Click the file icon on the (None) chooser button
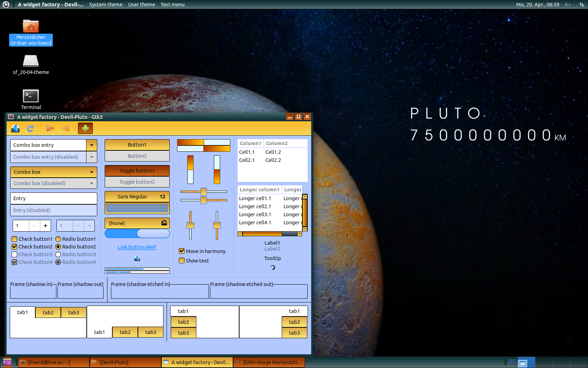 coord(164,223)
